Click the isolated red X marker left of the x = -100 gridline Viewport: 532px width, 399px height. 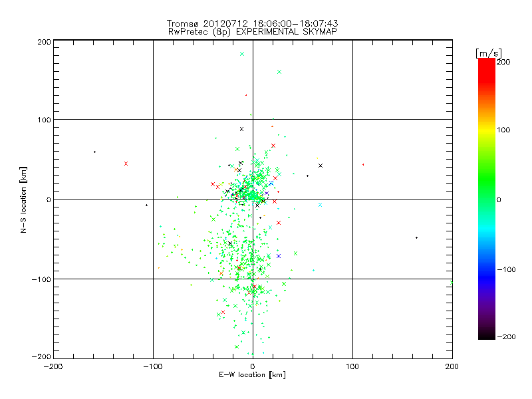pos(126,164)
